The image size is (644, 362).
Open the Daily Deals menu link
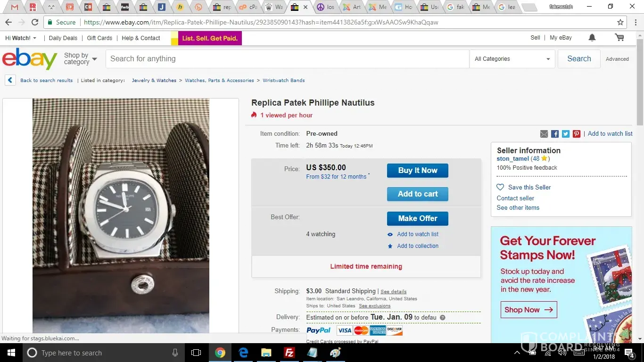click(63, 38)
